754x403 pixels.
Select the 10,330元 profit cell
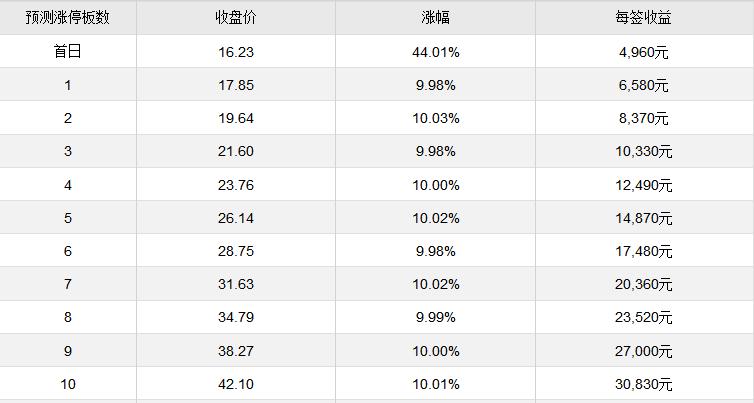[644, 151]
